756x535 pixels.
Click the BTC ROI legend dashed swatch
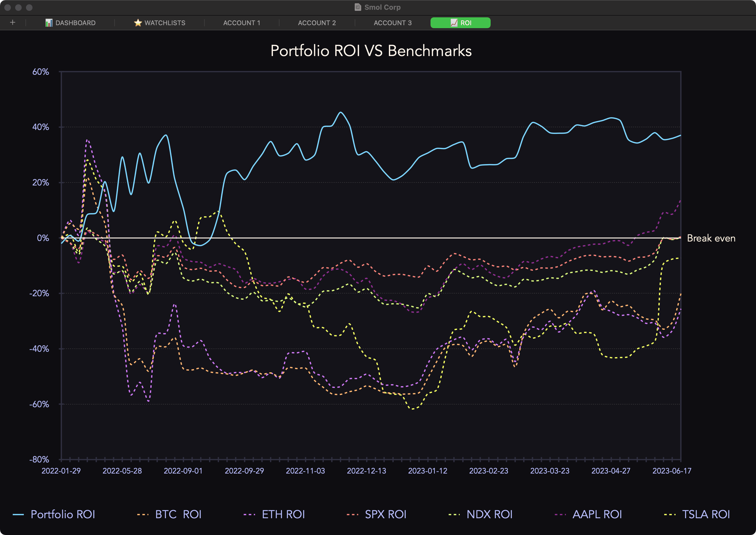[x=143, y=515]
